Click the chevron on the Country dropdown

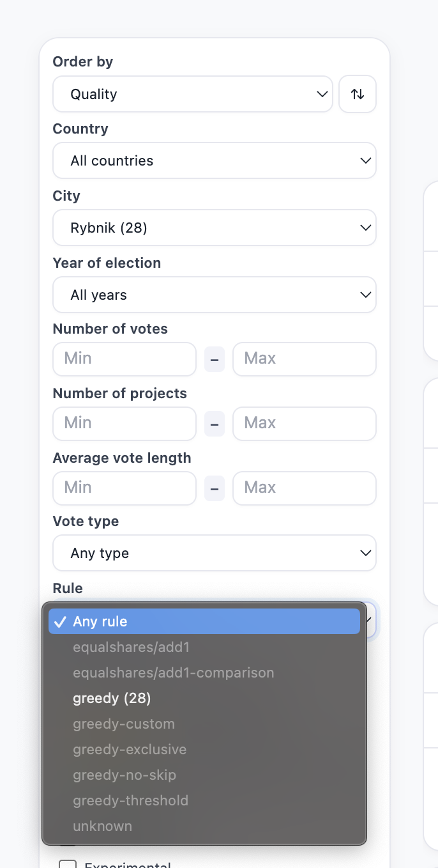coord(365,160)
